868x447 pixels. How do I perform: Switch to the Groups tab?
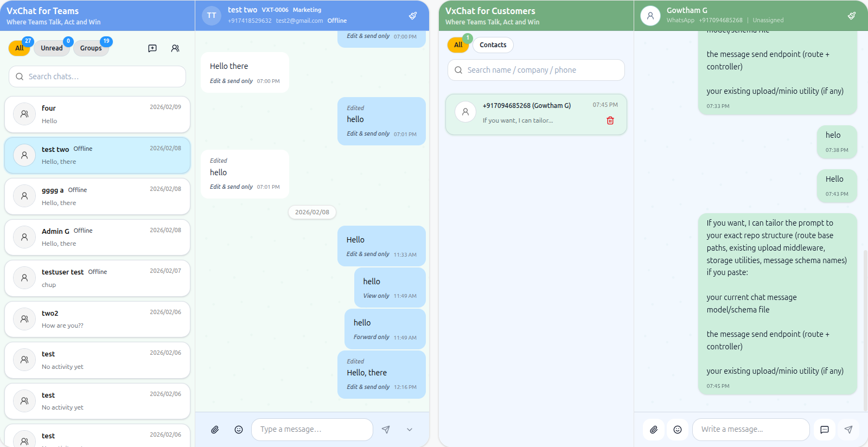click(91, 48)
